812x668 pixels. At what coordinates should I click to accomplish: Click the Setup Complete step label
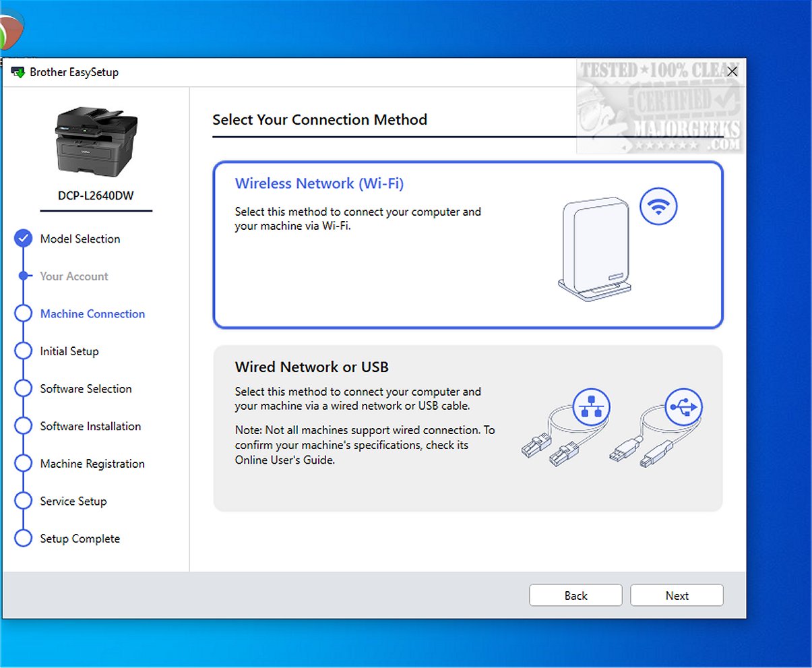80,539
